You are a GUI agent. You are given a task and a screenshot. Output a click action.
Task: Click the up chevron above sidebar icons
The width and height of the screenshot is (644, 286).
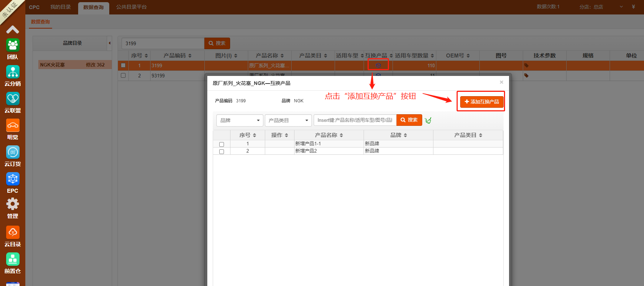coord(13,29)
